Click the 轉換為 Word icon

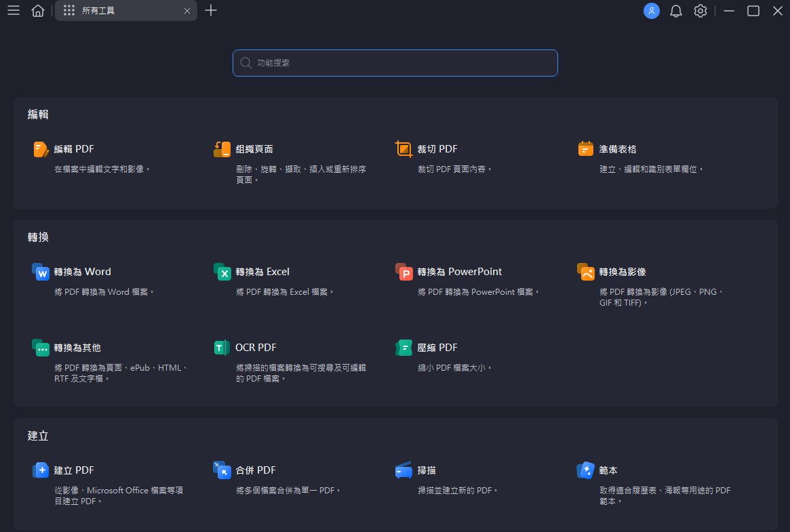(40, 272)
